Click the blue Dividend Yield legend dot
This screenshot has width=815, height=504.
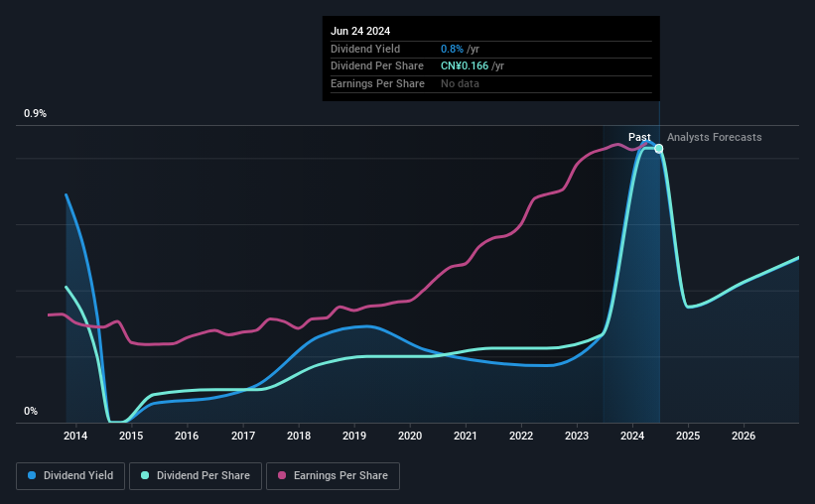point(32,475)
